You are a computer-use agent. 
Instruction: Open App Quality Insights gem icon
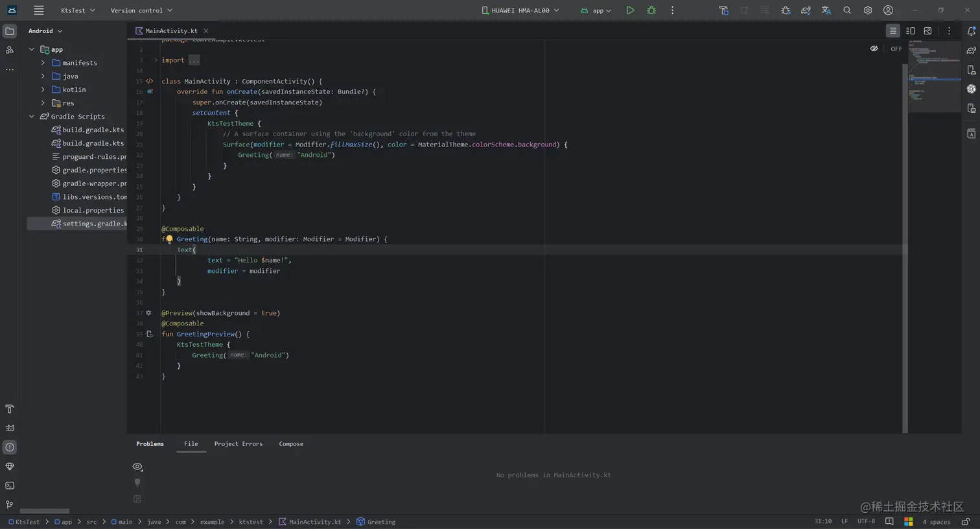click(10, 466)
